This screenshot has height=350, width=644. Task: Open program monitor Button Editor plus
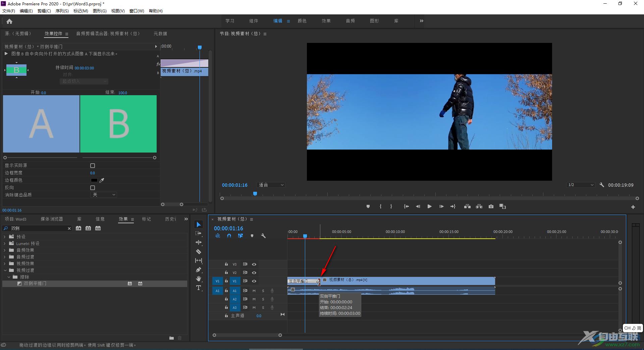pyautogui.click(x=633, y=207)
